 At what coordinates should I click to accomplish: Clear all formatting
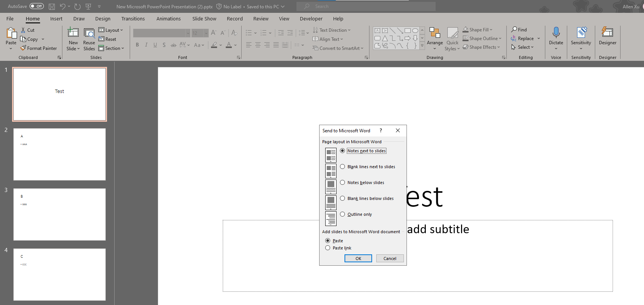pos(234,33)
